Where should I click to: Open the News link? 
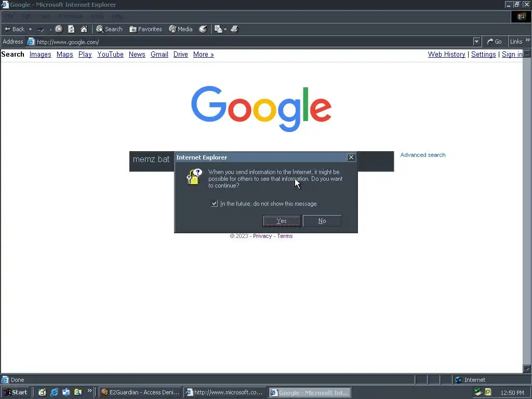[x=137, y=54]
